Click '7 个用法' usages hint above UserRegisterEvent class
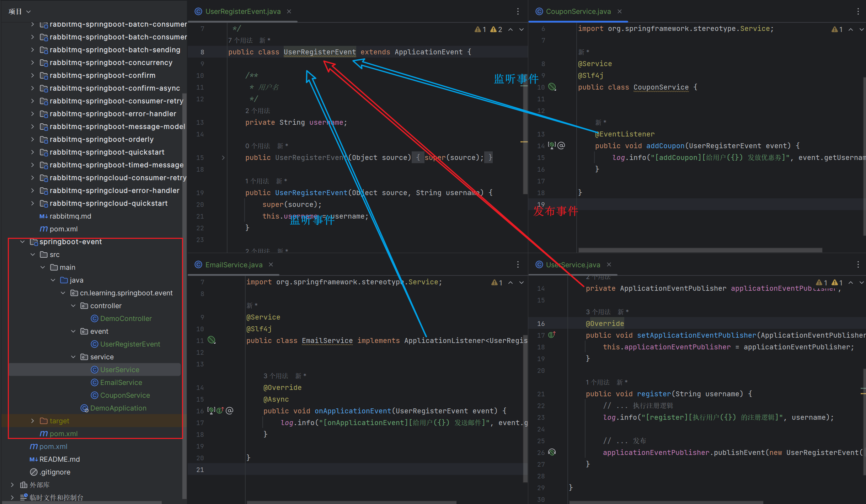 click(x=240, y=40)
